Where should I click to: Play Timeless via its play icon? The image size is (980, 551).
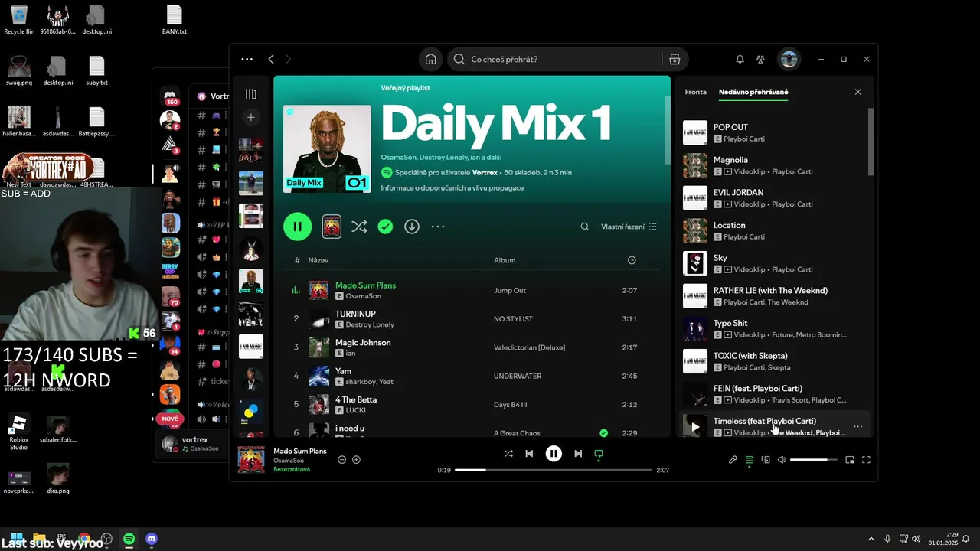(x=694, y=426)
